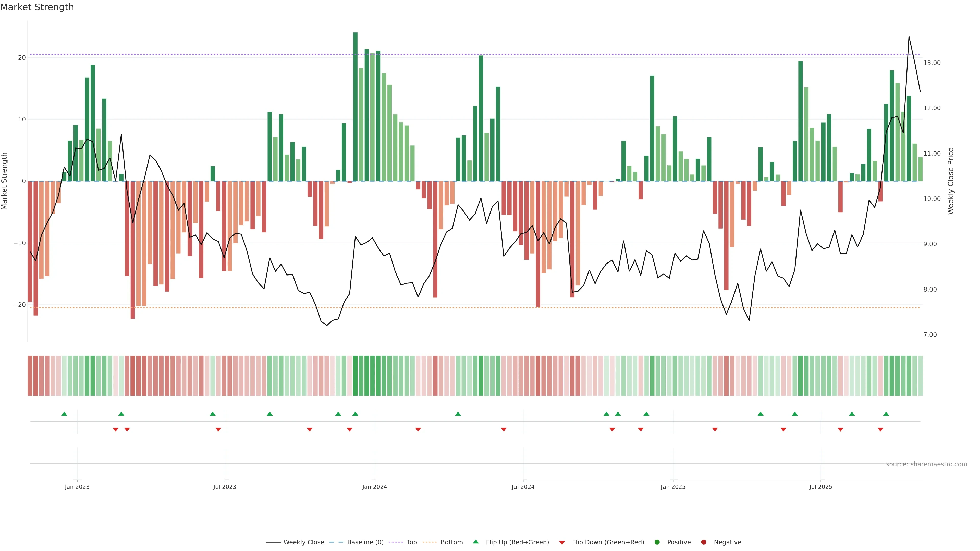The width and height of the screenshot is (980, 551).
Task: Click the Negative red circle legend icon
Action: (x=703, y=542)
